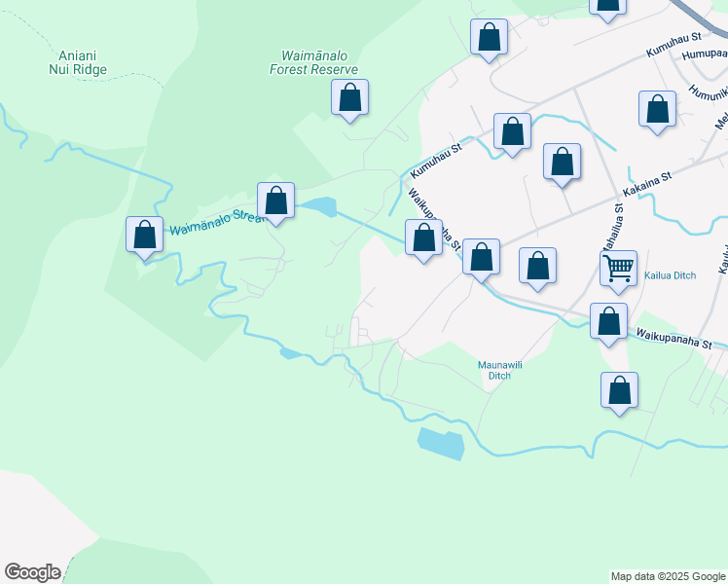The image size is (728, 584).
Task: Click the Kailua Ditch label
Action: click(670, 275)
